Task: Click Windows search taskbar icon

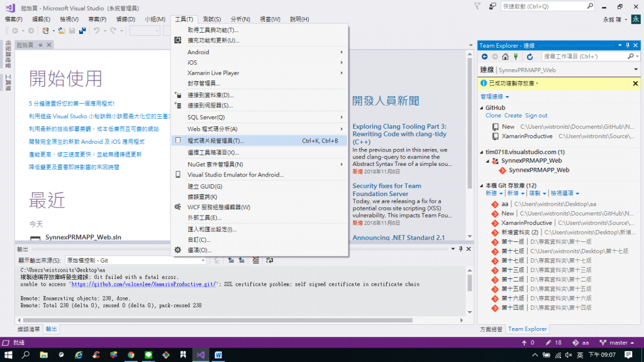Action: [26, 354]
